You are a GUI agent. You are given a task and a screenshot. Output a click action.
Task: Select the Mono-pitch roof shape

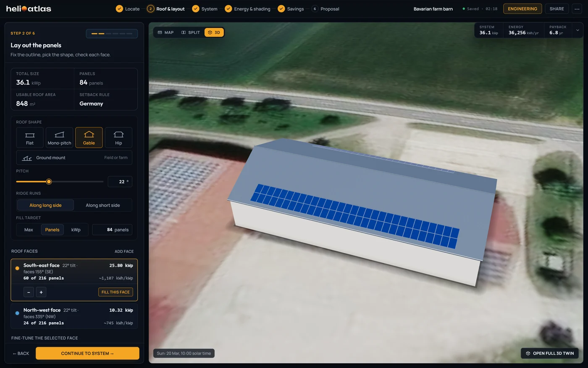click(x=59, y=138)
